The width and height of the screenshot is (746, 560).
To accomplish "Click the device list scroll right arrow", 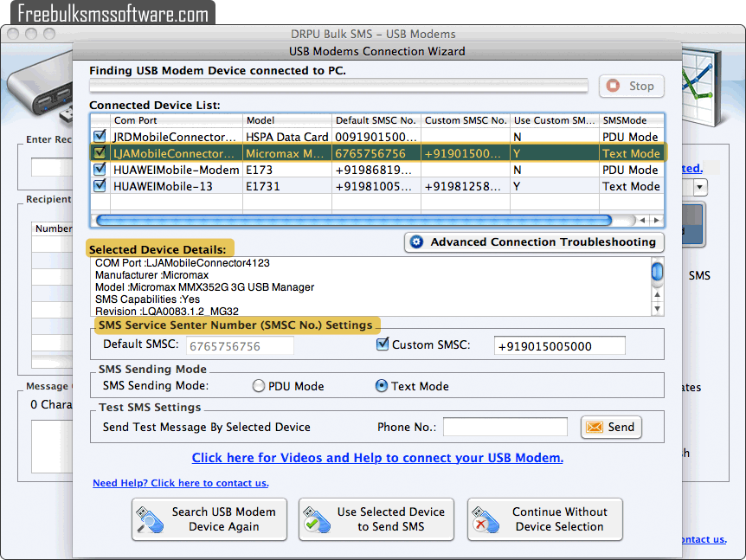I will coord(657,221).
